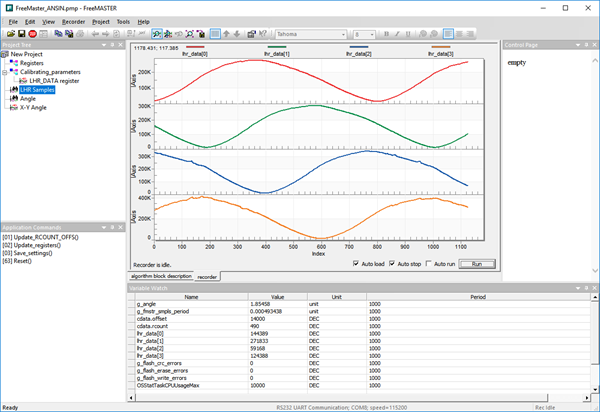
Task: Click the orange lhr_data[3] legend line
Action: click(441, 47)
